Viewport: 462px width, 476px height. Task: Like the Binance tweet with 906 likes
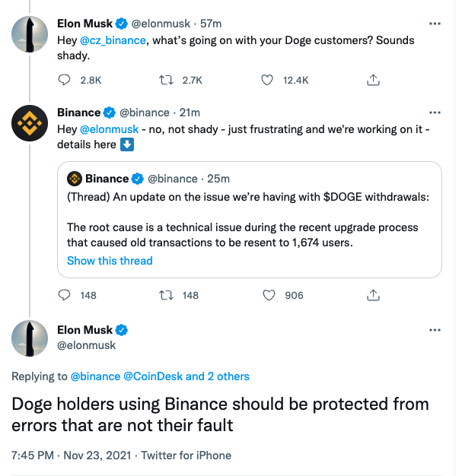(x=267, y=295)
